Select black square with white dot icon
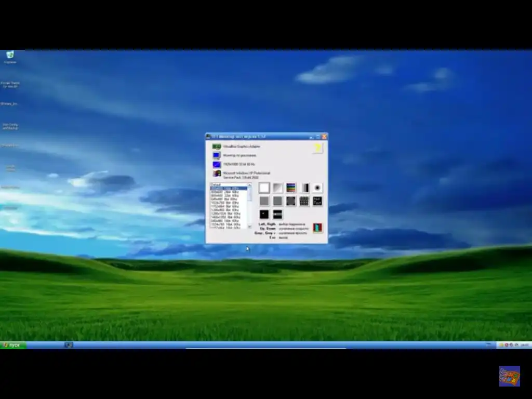 [x=264, y=215]
